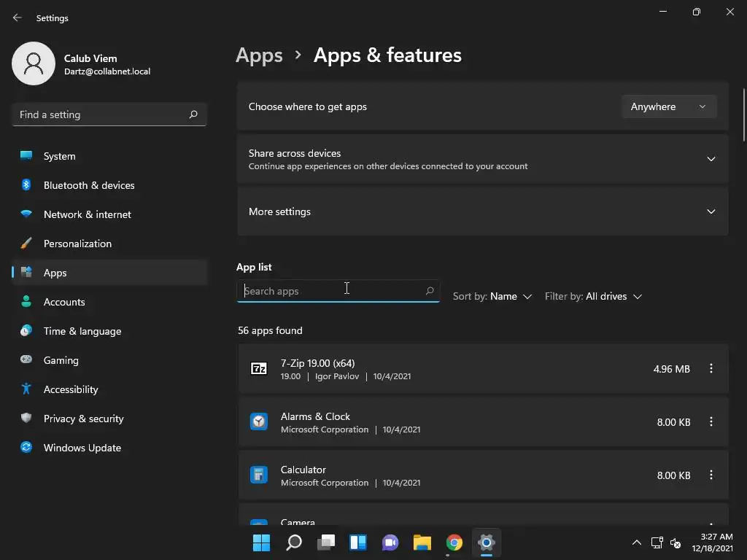Select Personalization in the sidebar
This screenshot has height=560, width=747.
click(77, 244)
